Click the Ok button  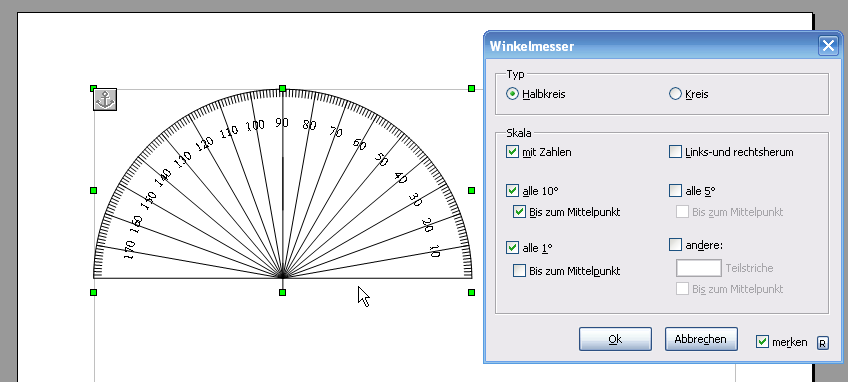(x=615, y=339)
